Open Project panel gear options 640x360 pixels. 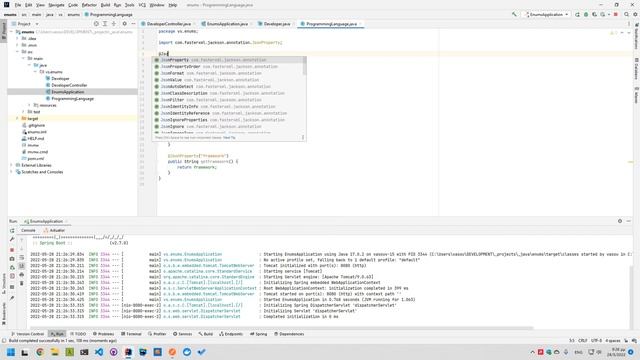[x=124, y=24]
